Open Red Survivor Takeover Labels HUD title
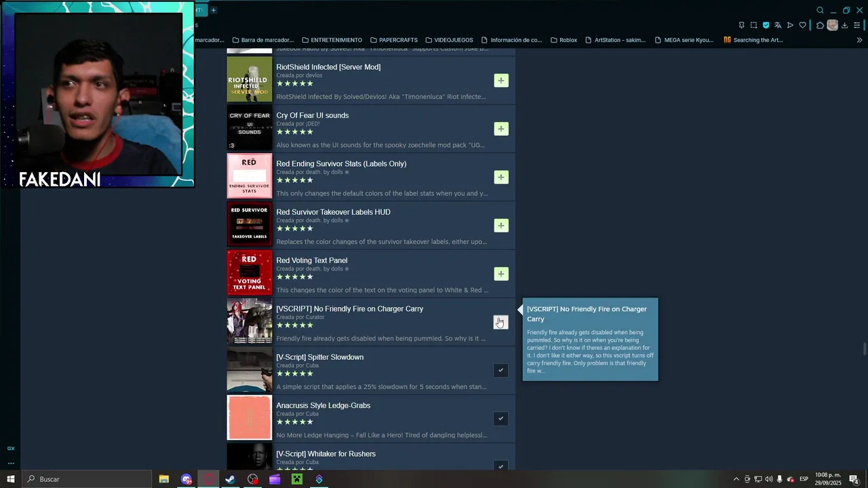The height and width of the screenshot is (488, 868). tap(333, 212)
